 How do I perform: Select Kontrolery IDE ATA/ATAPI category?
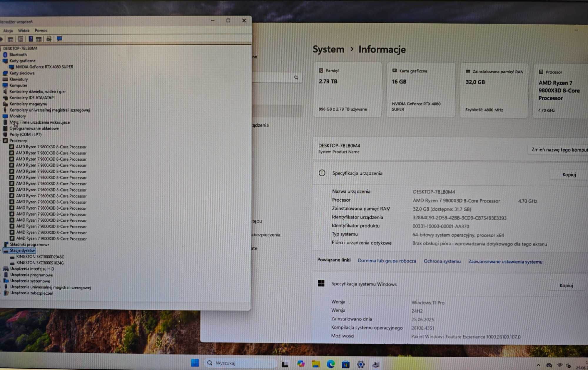pyautogui.click(x=32, y=98)
